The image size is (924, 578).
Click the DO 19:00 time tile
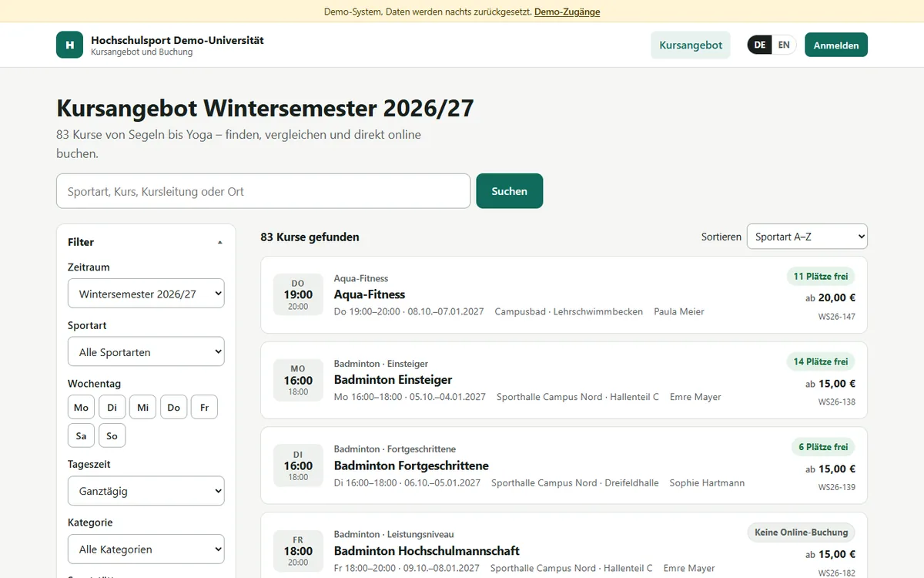(298, 294)
